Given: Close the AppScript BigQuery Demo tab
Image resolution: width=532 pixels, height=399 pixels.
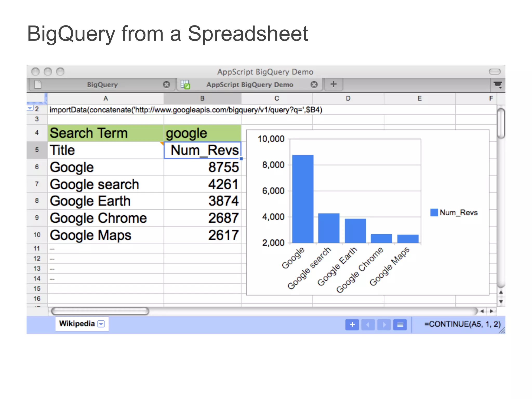Looking at the screenshot, I should [314, 85].
